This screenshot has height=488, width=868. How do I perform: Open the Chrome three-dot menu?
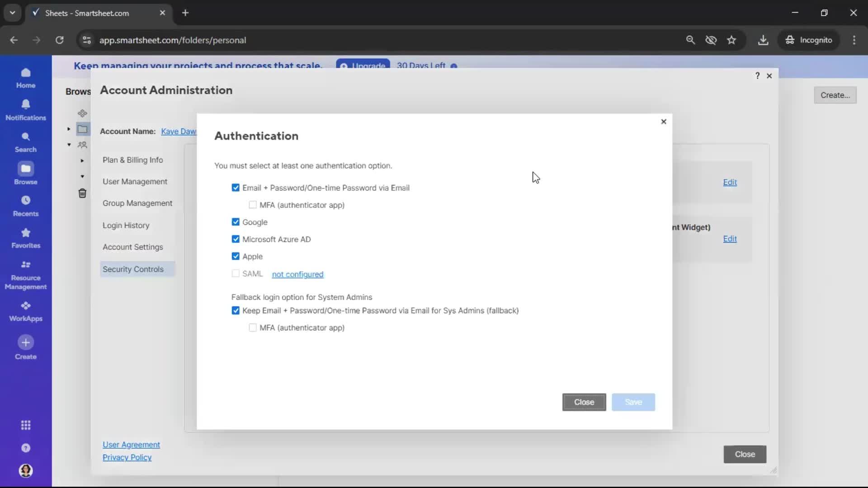pyautogui.click(x=854, y=40)
